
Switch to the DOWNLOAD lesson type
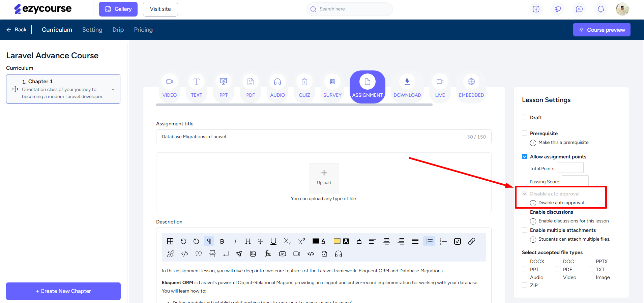click(x=407, y=86)
